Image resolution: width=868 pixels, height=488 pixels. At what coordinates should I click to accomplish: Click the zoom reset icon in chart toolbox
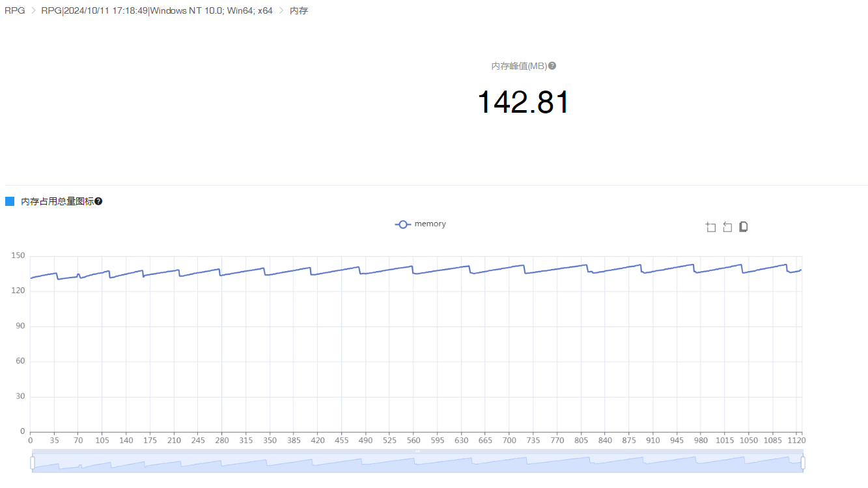pyautogui.click(x=727, y=227)
